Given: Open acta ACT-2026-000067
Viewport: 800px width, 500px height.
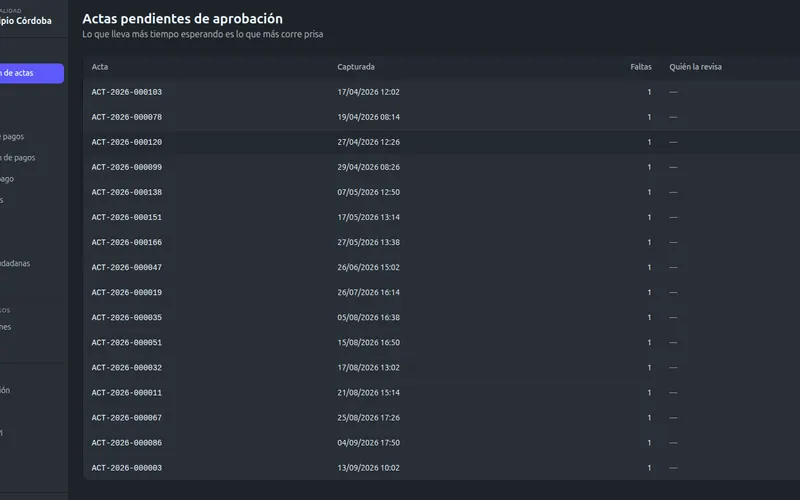Looking at the screenshot, I should coord(127,417).
